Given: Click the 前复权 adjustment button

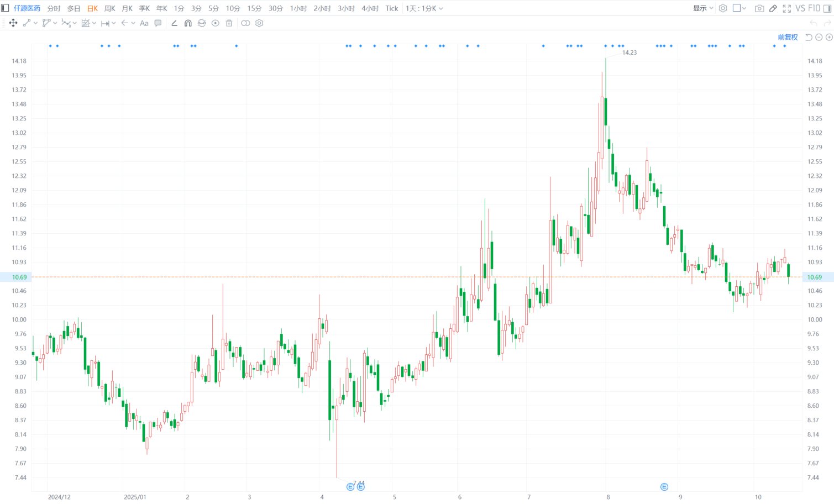Looking at the screenshot, I should [x=788, y=37].
